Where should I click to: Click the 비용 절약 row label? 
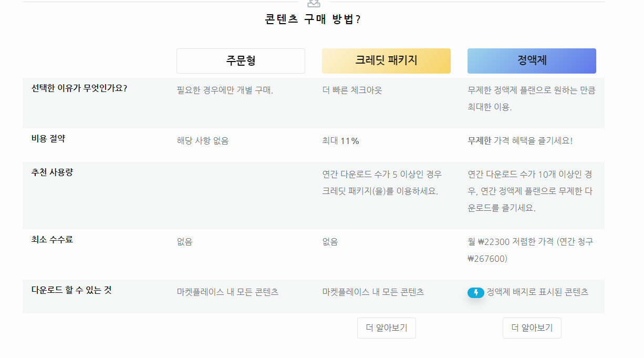pos(49,139)
